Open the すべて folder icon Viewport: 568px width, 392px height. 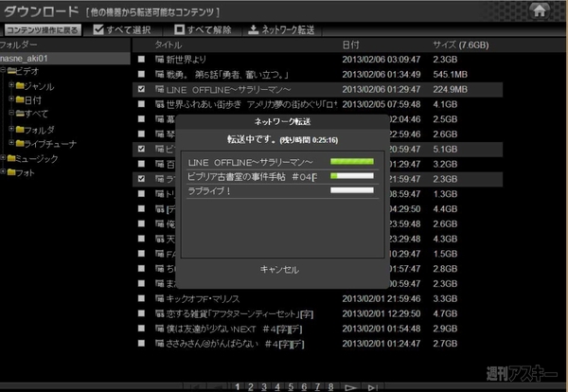click(20, 114)
